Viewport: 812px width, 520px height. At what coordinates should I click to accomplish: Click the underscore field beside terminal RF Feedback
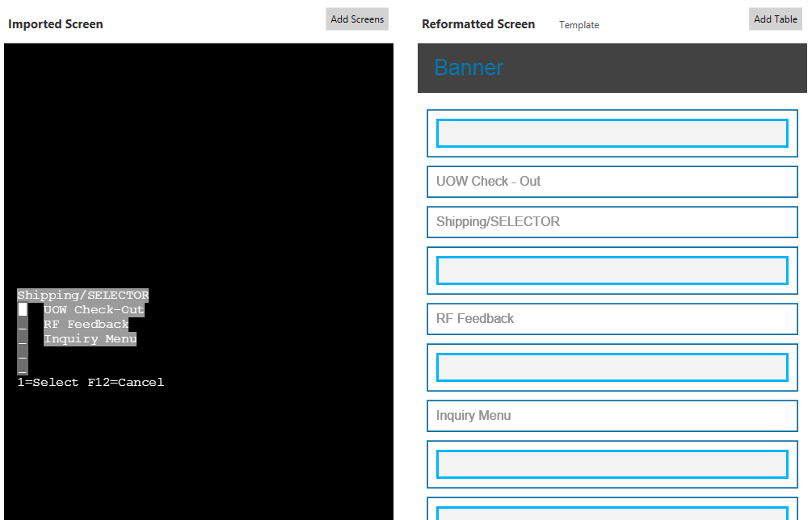pyautogui.click(x=23, y=325)
